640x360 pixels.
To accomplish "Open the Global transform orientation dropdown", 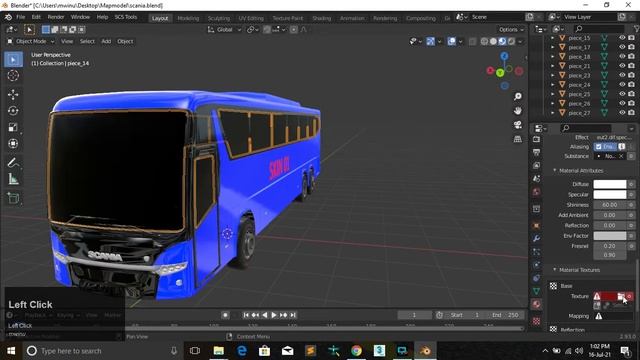I will pyautogui.click(x=224, y=29).
